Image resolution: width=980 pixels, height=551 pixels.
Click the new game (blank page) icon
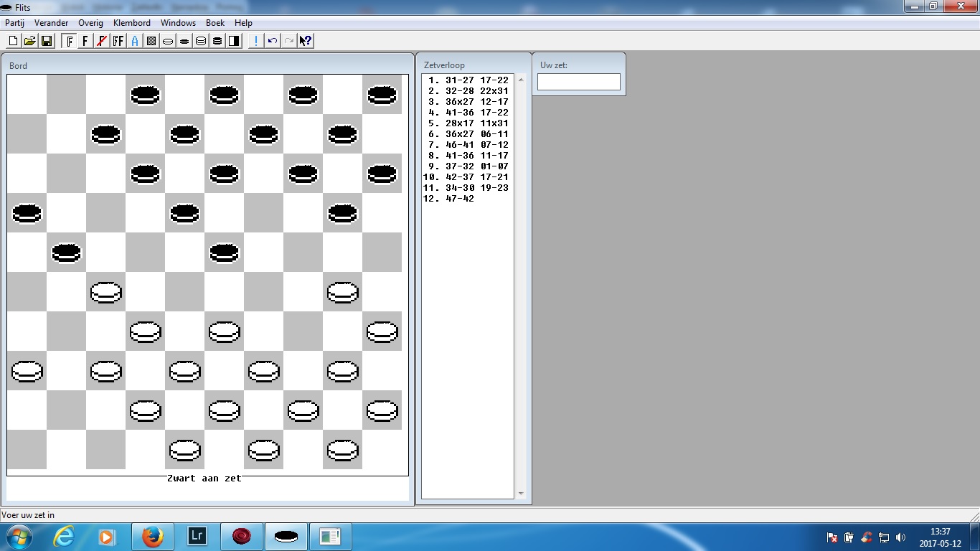coord(13,41)
